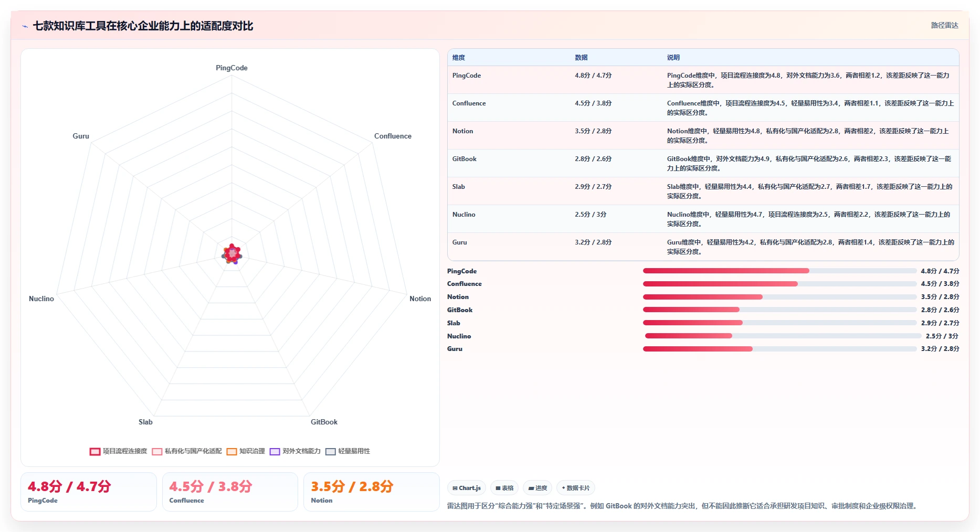Toggle the 项目流程连接度 legend swatch
The image size is (980, 532).
pos(94,451)
